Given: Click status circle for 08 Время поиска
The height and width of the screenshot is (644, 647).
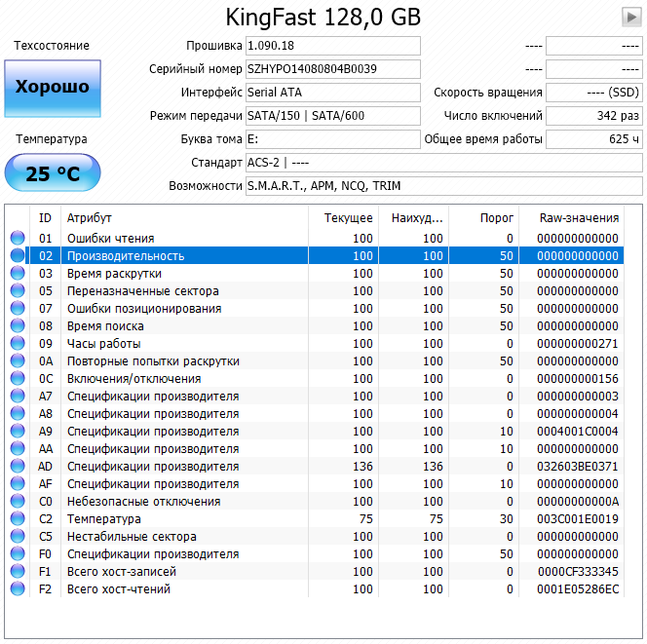Looking at the screenshot, I should coord(18,325).
